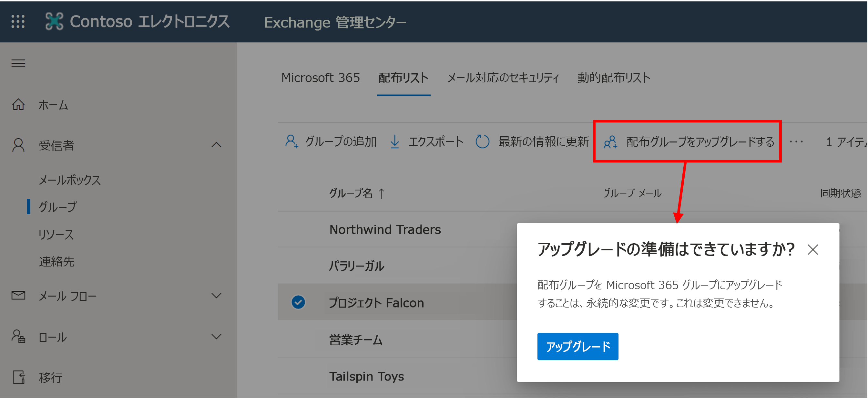
Task: Switch to the Microsoft 365 tab
Action: click(x=321, y=78)
